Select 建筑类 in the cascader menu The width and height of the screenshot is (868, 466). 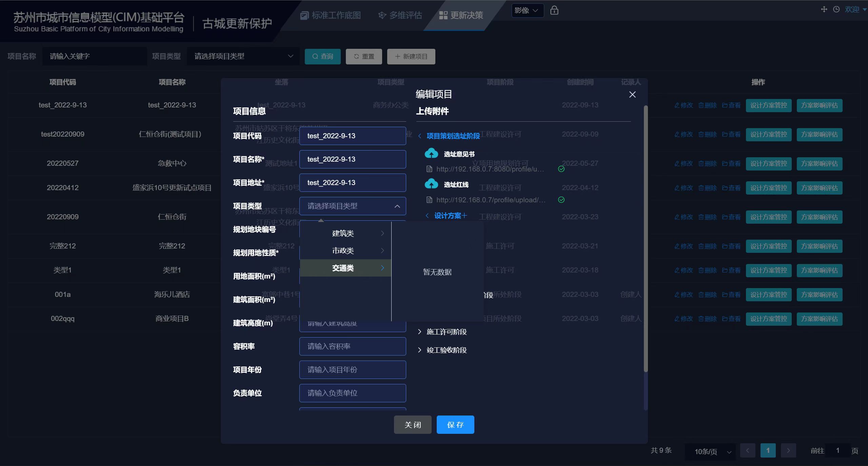click(x=346, y=233)
